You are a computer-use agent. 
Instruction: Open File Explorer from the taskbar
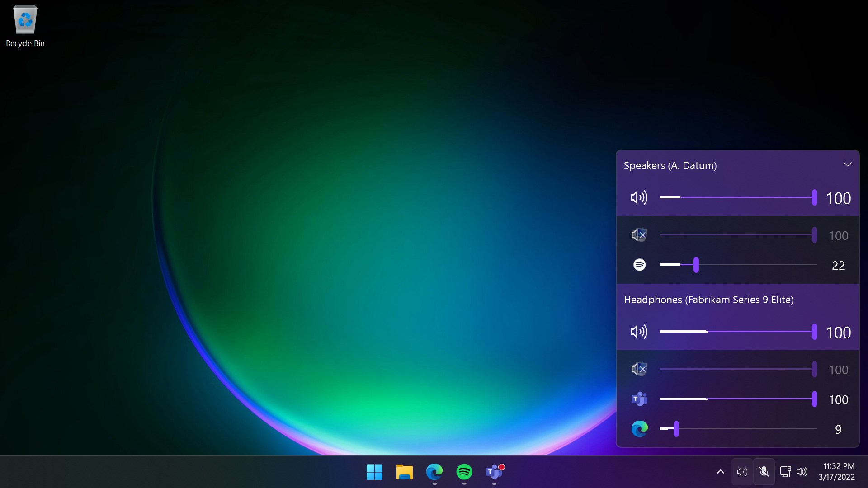click(404, 472)
